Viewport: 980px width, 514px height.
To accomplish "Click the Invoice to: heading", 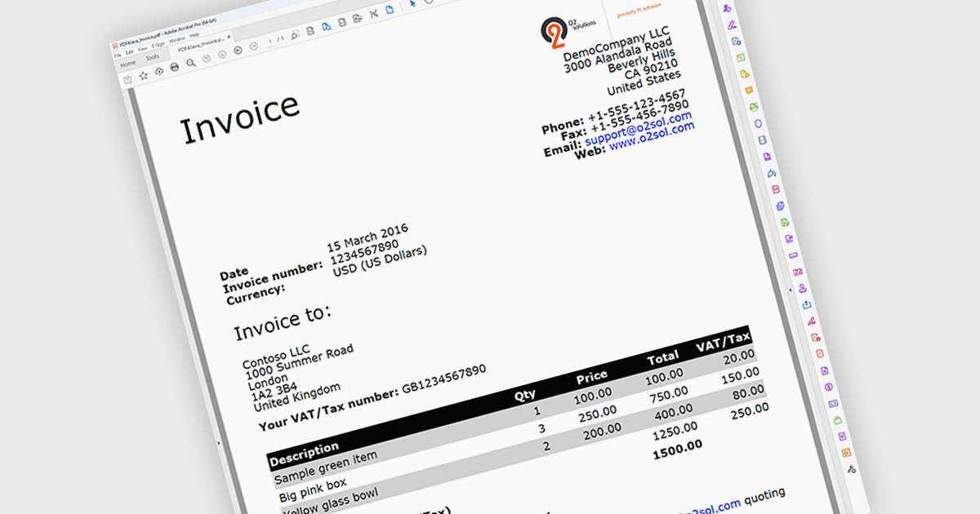I will click(282, 322).
